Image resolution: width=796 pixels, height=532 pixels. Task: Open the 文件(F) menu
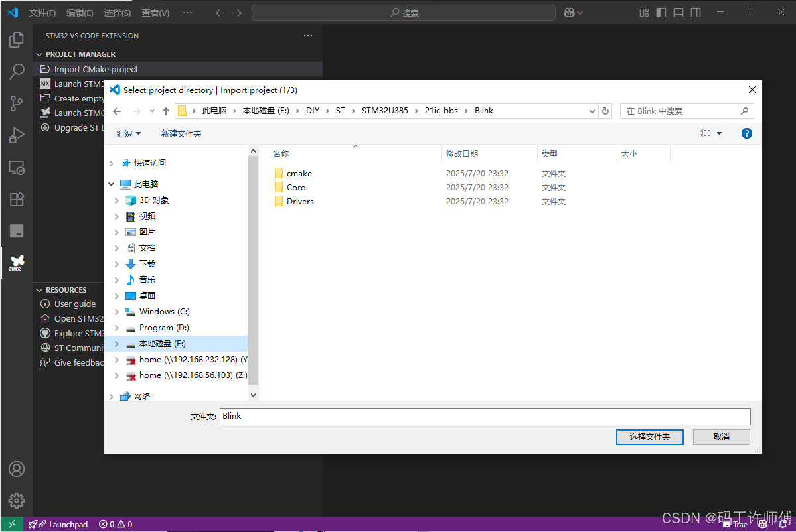point(42,13)
